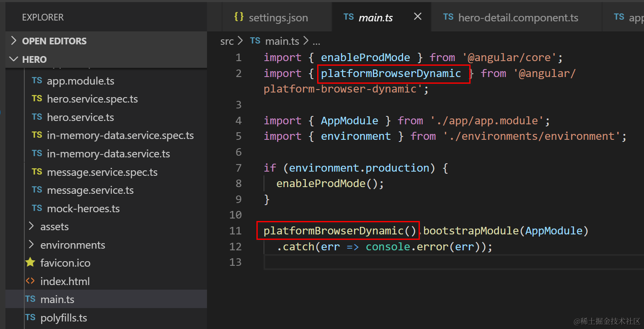Click the main.ts breadcrumb segment
This screenshot has height=329, width=644.
(x=282, y=41)
